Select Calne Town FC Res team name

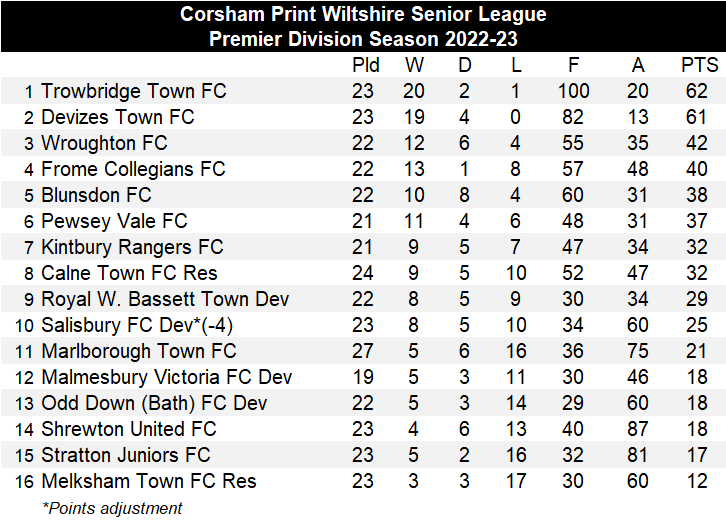coord(129,273)
